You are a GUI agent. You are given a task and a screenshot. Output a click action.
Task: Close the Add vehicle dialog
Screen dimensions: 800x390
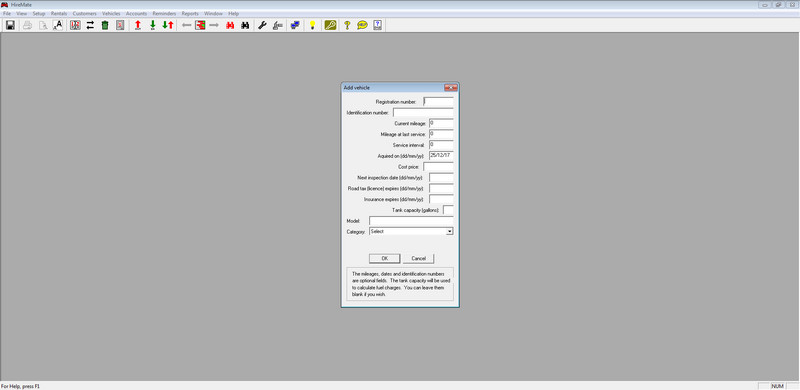tap(451, 88)
